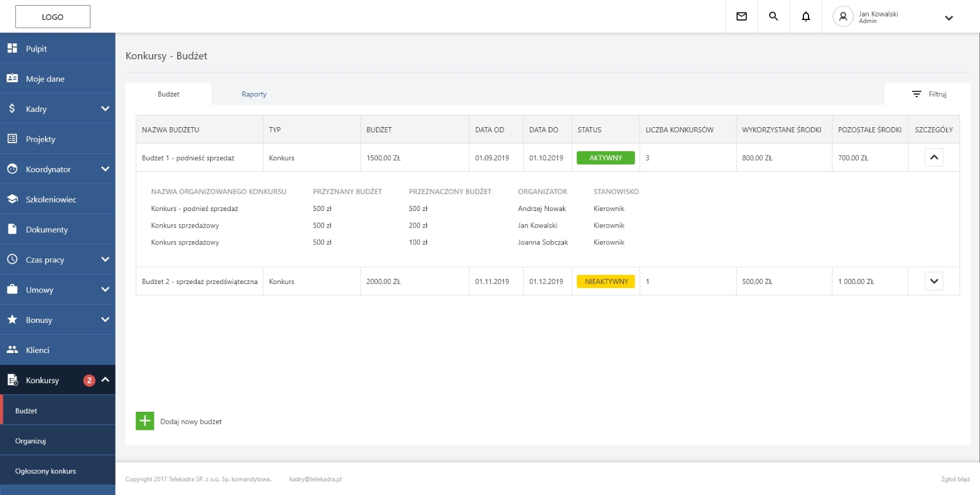Expand the Czas pracy submenu

(x=105, y=259)
